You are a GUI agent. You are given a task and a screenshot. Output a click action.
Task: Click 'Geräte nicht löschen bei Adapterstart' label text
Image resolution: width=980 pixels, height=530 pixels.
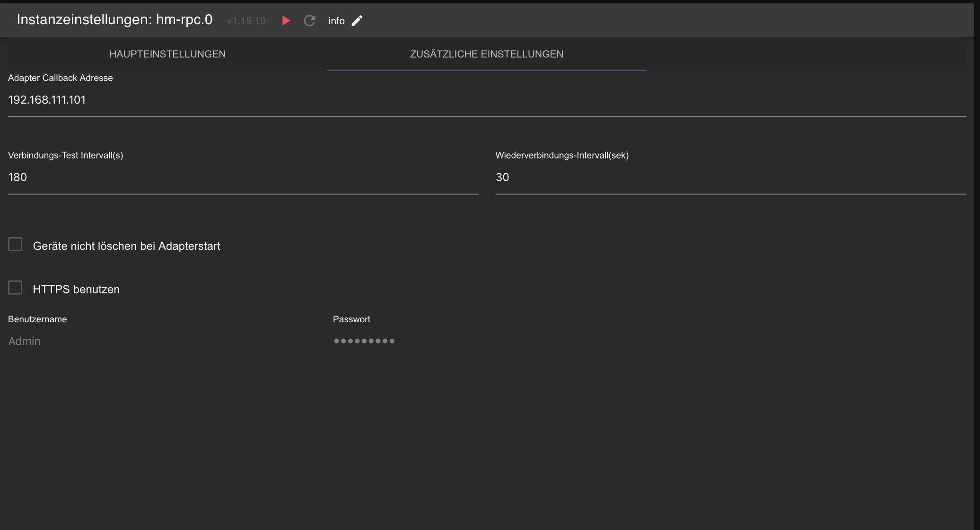[126, 246]
